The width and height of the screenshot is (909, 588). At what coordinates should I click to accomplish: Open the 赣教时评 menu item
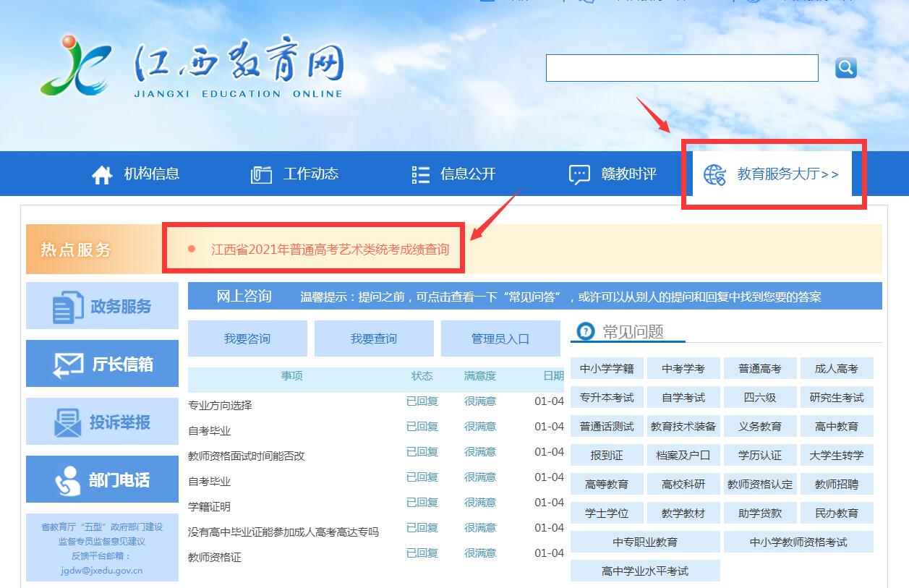point(629,174)
